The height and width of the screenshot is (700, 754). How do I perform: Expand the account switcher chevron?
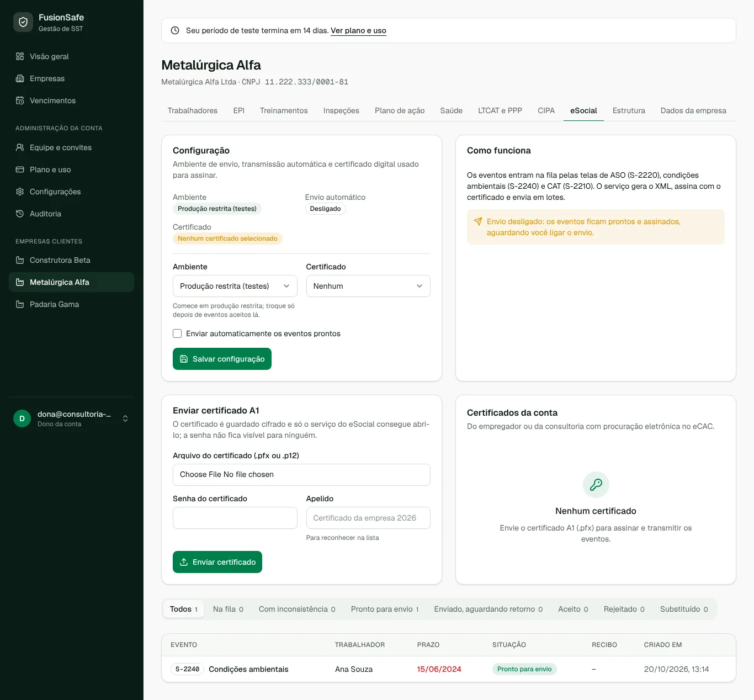(125, 418)
